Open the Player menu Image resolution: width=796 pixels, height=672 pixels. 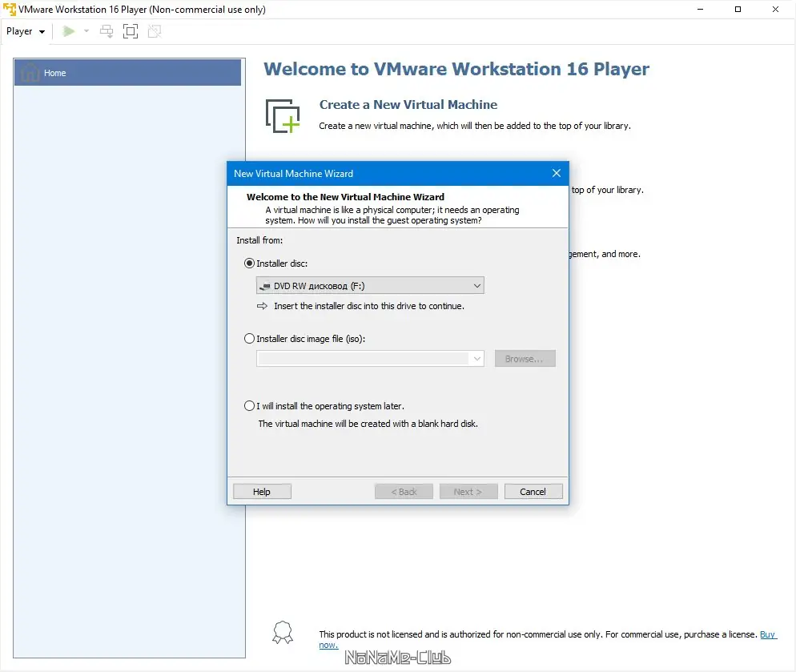[x=26, y=31]
